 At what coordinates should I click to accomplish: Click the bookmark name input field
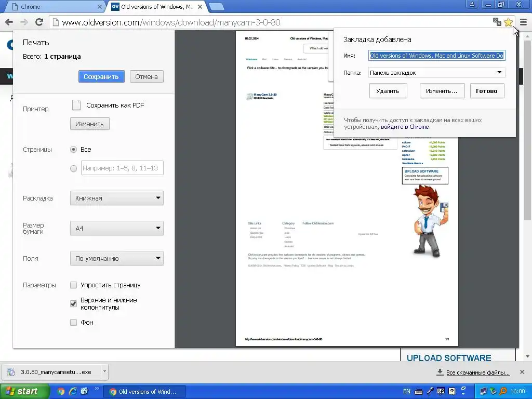coord(436,56)
